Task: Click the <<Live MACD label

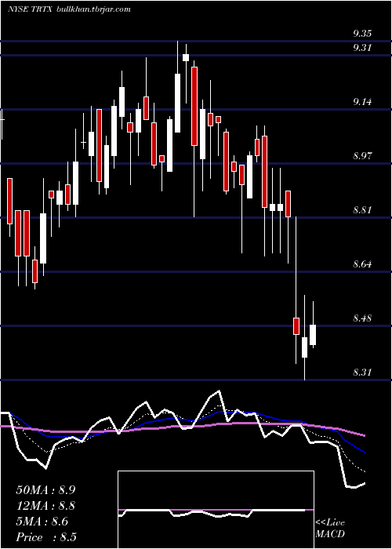Action: [330, 528]
